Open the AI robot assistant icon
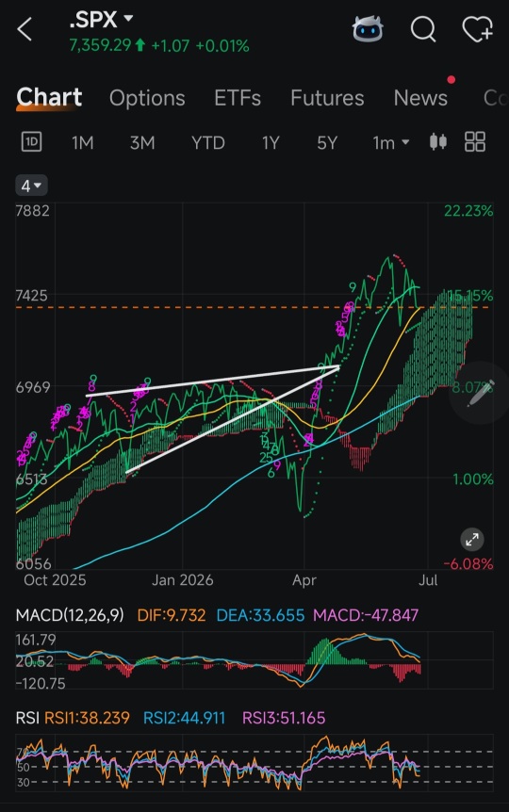 (x=368, y=29)
